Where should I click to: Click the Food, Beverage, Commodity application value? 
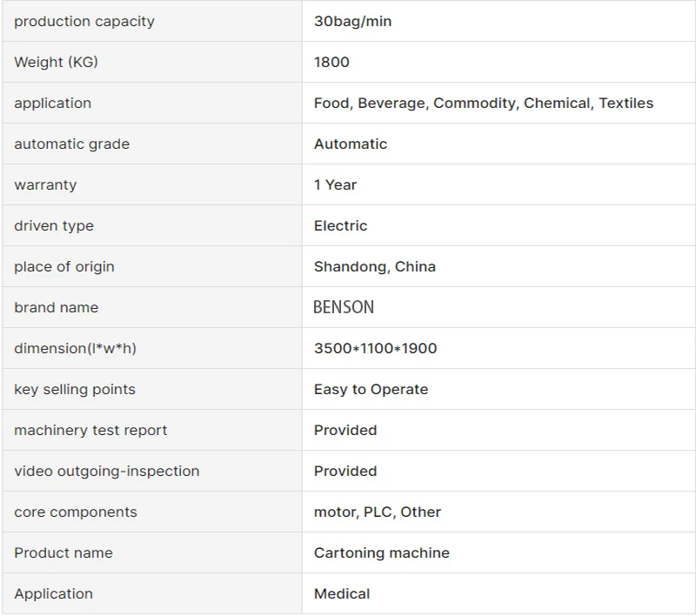tap(484, 103)
